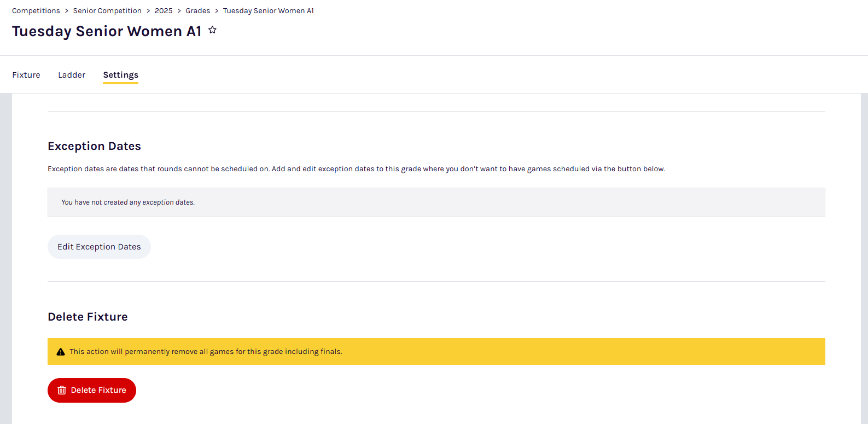Click the red Delete Fixture button label
Screen dimensions: 868x424
pyautogui.click(x=98, y=390)
